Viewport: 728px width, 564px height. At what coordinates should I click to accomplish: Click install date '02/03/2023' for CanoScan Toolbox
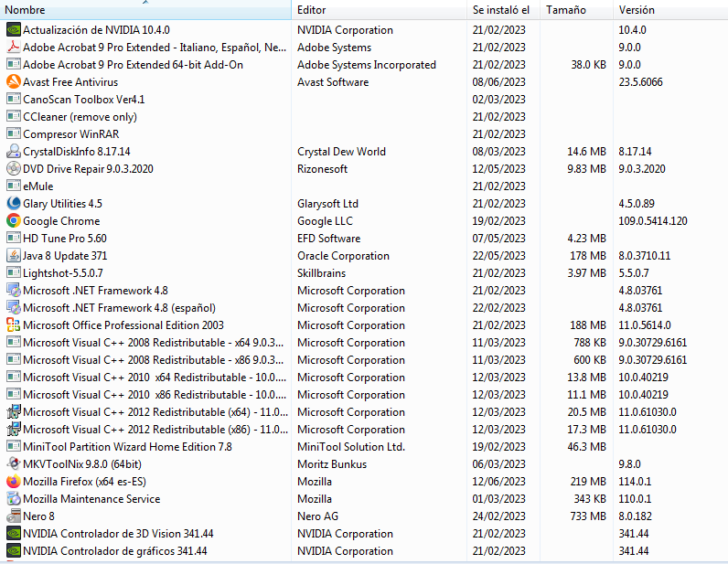click(498, 100)
